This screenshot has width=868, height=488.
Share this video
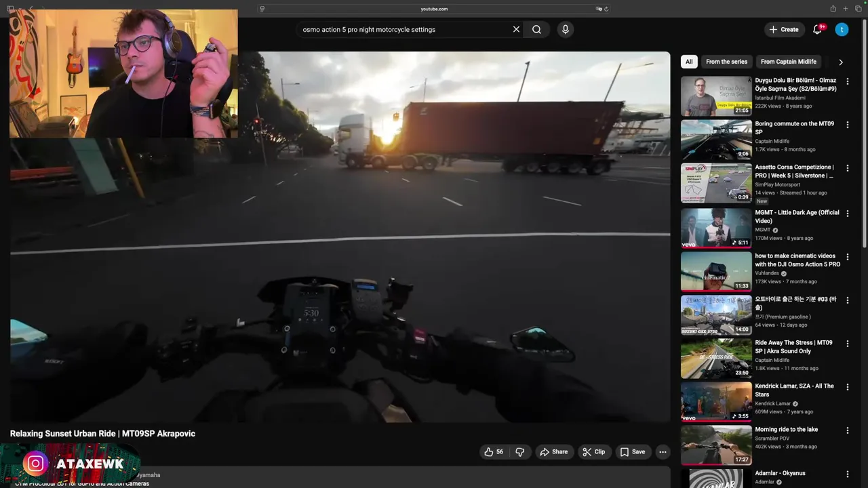[x=553, y=452]
